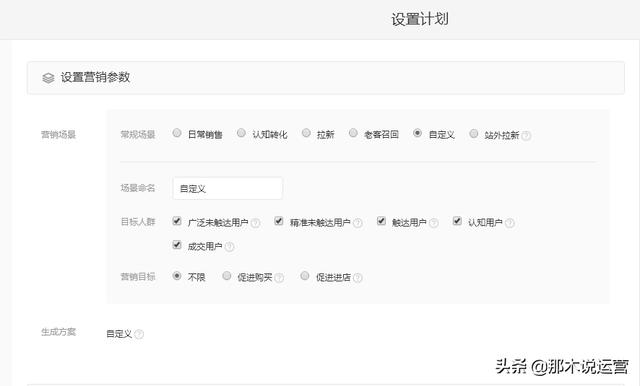Open help icon beside 认知用户
This screenshot has height=386, width=640.
pyautogui.click(x=510, y=223)
